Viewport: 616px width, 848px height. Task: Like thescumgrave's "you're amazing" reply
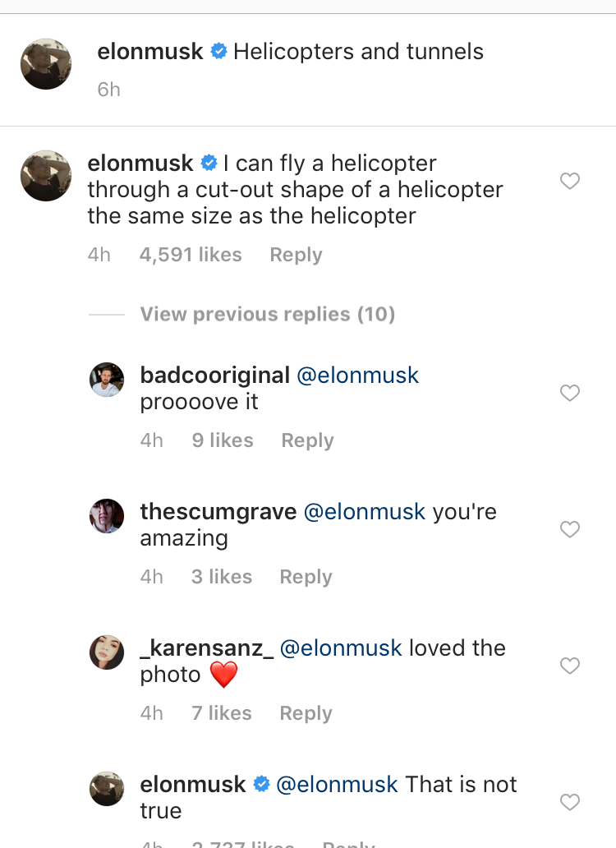tap(569, 529)
